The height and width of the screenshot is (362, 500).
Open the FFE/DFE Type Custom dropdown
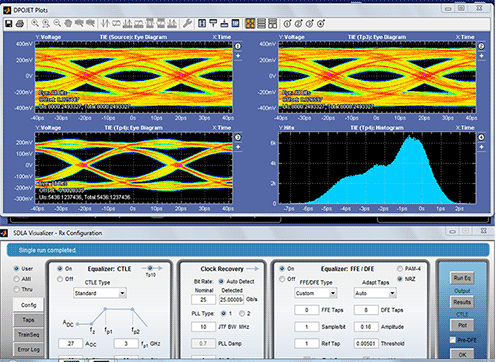tap(316, 293)
